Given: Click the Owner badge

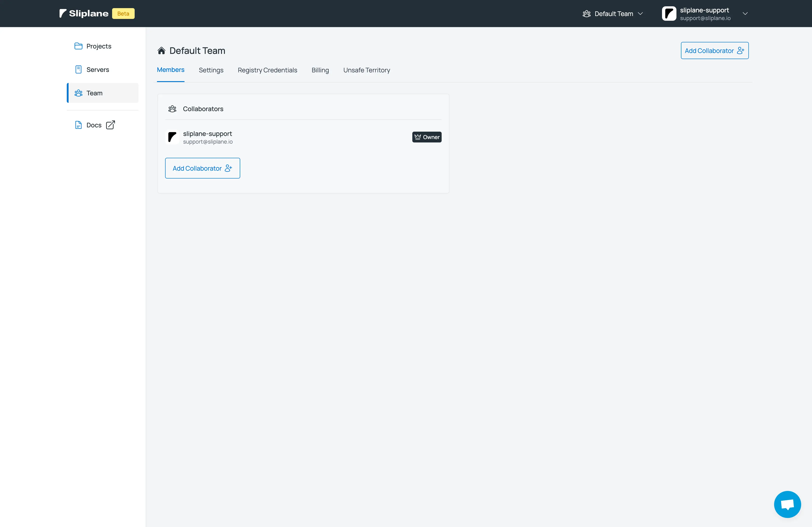Looking at the screenshot, I should (427, 137).
